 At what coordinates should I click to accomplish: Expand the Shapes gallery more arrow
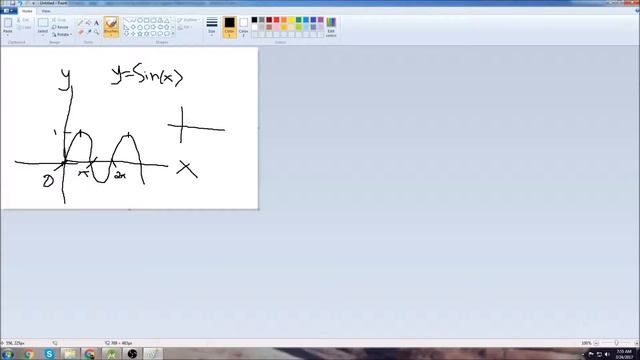coord(173,34)
